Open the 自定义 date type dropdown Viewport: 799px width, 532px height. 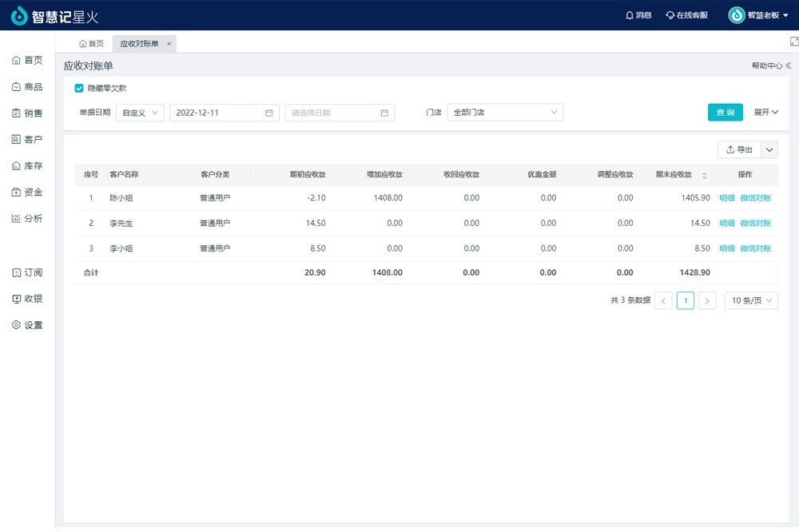point(140,113)
